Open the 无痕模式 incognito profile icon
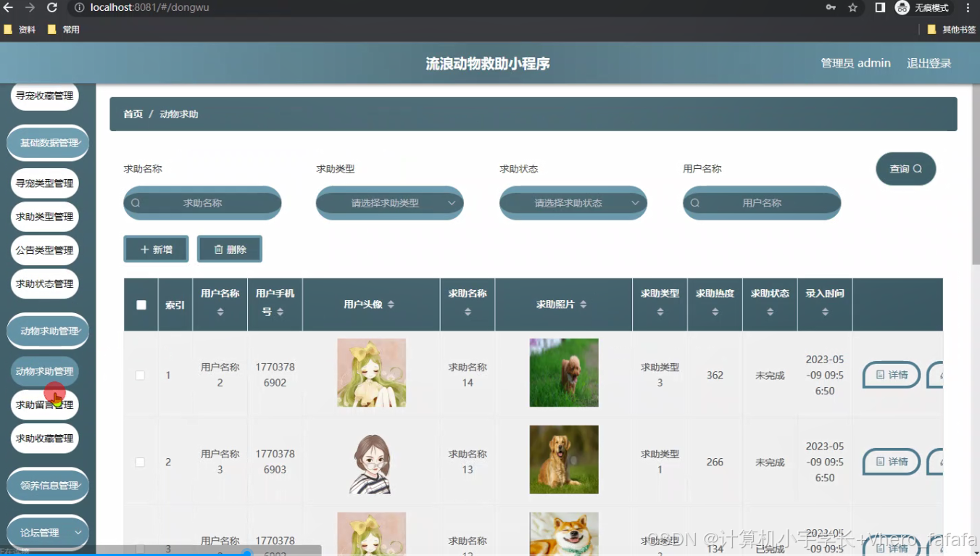980x556 pixels. (923, 8)
